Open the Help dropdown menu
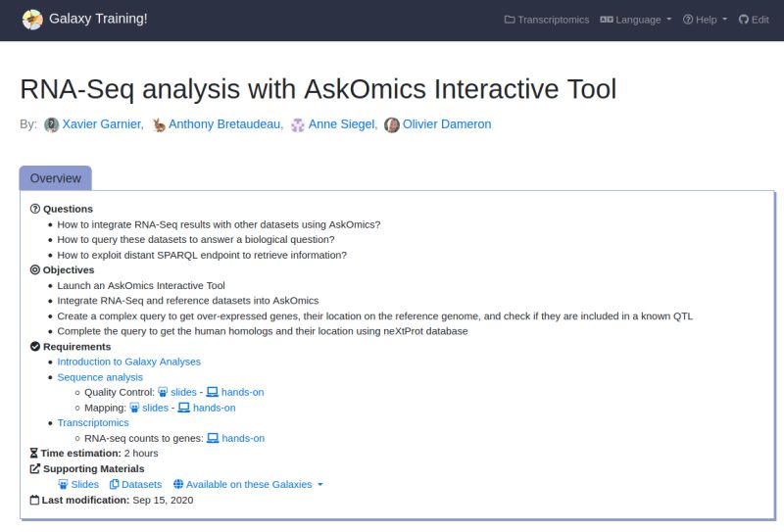 tap(705, 20)
